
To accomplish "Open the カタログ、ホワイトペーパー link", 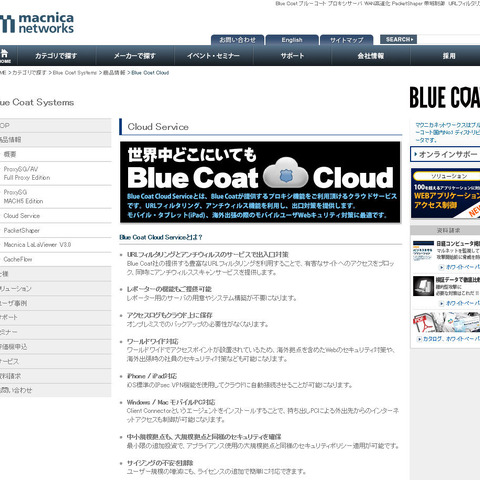I will point(451,339).
